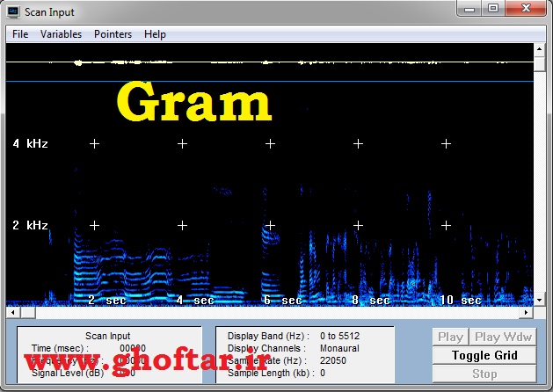Minimize the Scan Input window
The image size is (553, 392).
469,9
